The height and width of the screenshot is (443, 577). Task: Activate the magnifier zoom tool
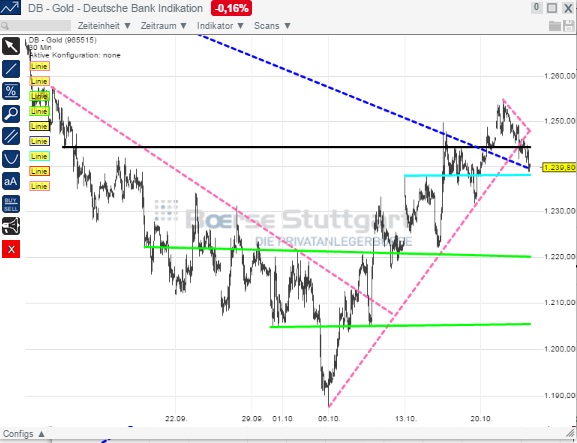[11, 114]
